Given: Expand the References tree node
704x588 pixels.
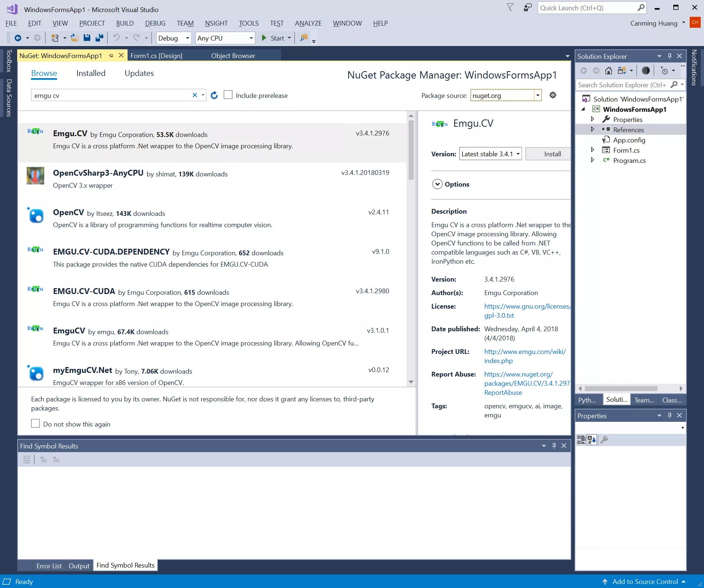Looking at the screenshot, I should pos(593,129).
